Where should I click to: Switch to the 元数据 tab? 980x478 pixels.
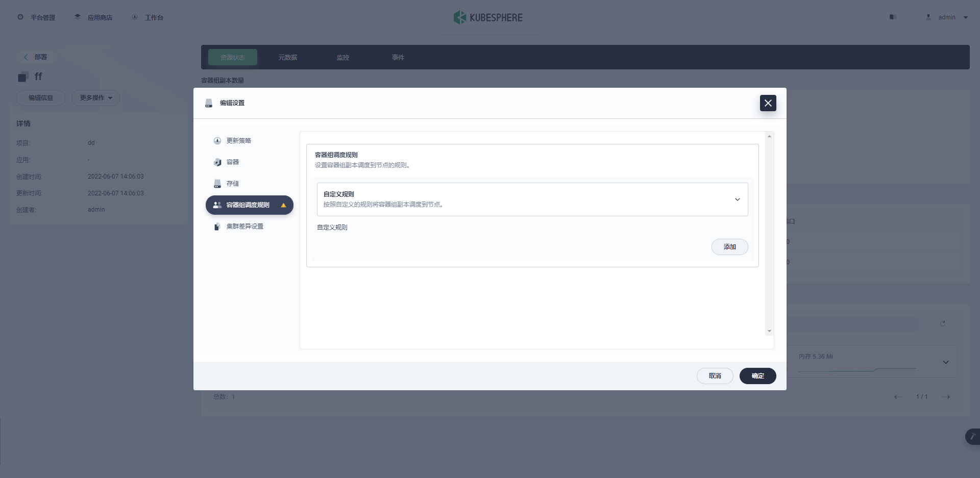coord(288,58)
